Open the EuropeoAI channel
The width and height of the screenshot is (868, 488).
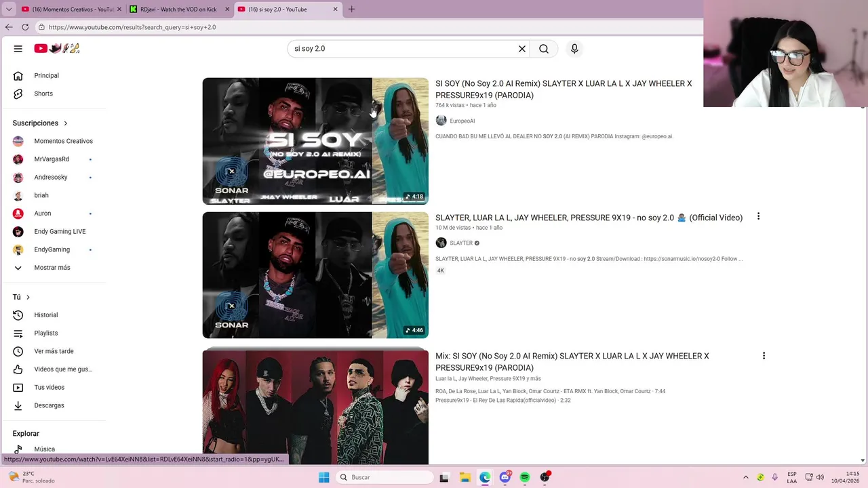click(x=462, y=121)
